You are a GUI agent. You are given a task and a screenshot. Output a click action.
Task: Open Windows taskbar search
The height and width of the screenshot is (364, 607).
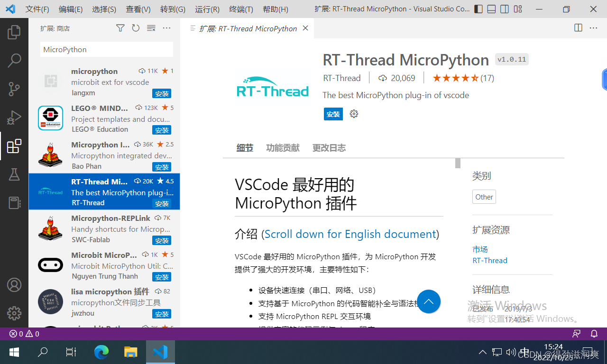43,352
